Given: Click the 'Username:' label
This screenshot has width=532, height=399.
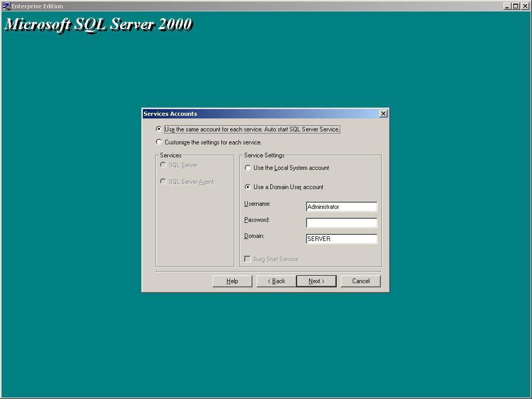Looking at the screenshot, I should click(257, 204).
